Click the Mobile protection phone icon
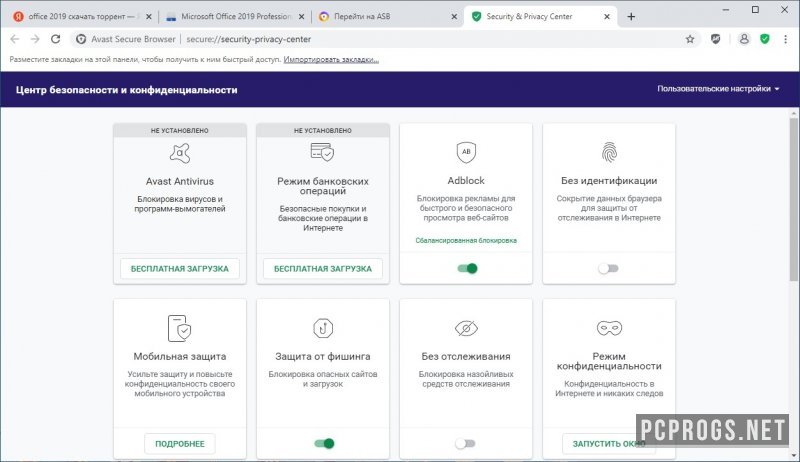Screen dimensions: 800x462 click(179, 328)
